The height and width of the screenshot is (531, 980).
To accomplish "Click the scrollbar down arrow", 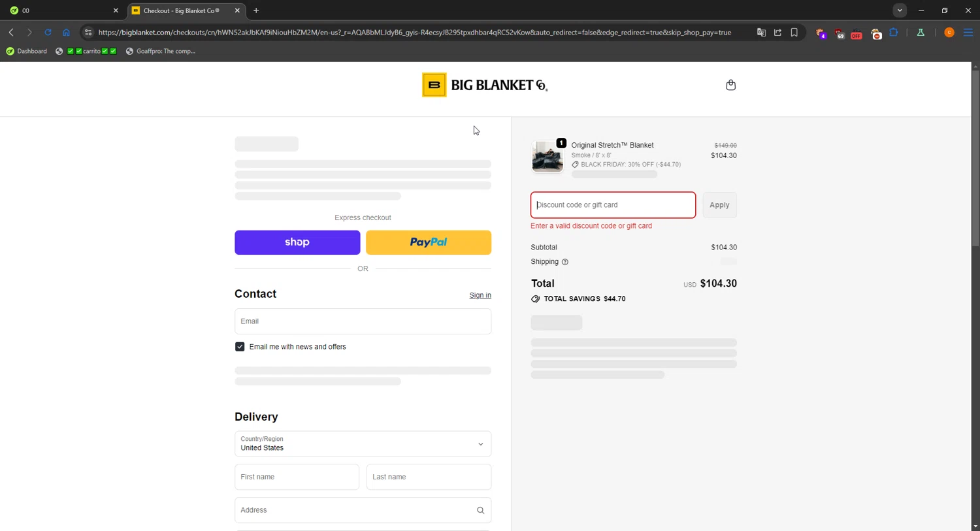I will coord(975,526).
